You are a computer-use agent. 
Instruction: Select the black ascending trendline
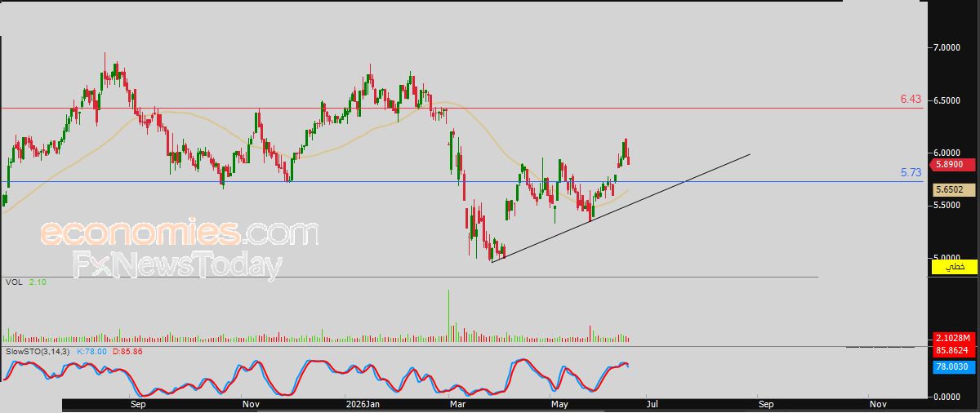[621, 207]
